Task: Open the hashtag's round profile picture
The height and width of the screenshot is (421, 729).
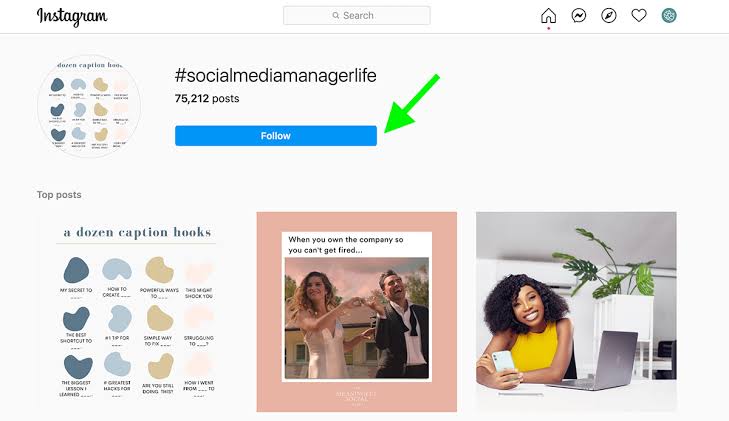Action: pyautogui.click(x=89, y=106)
